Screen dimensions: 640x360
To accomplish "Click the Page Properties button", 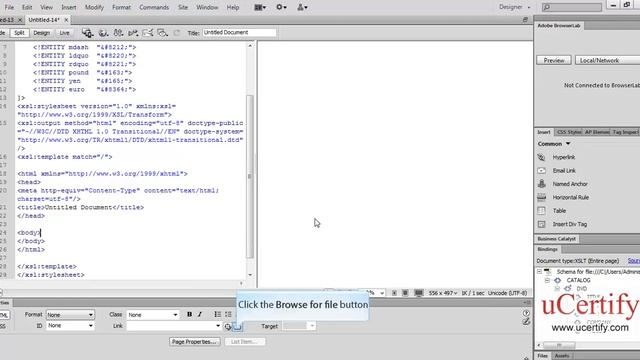I will pos(194,342).
